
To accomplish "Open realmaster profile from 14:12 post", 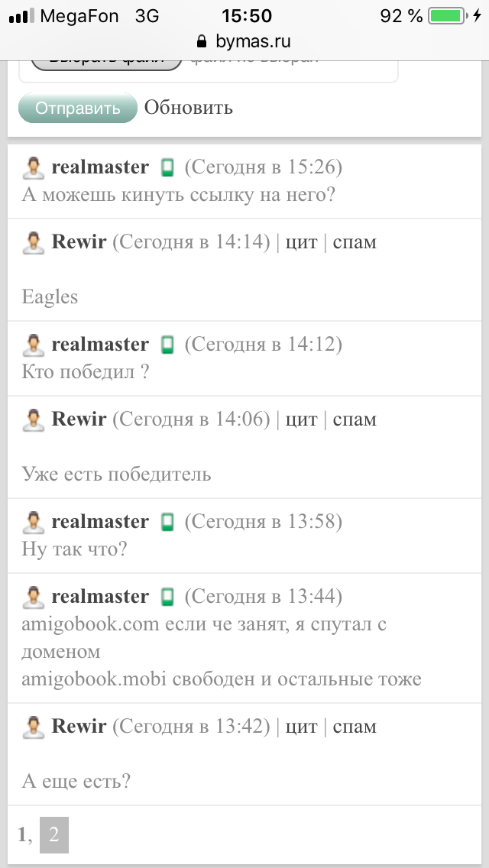I will [x=99, y=345].
